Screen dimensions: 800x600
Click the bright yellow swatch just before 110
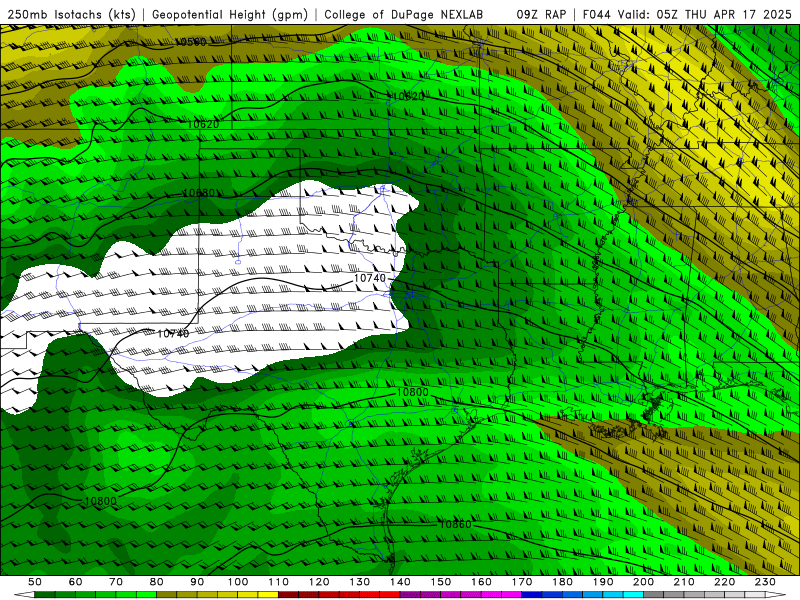tap(268, 595)
